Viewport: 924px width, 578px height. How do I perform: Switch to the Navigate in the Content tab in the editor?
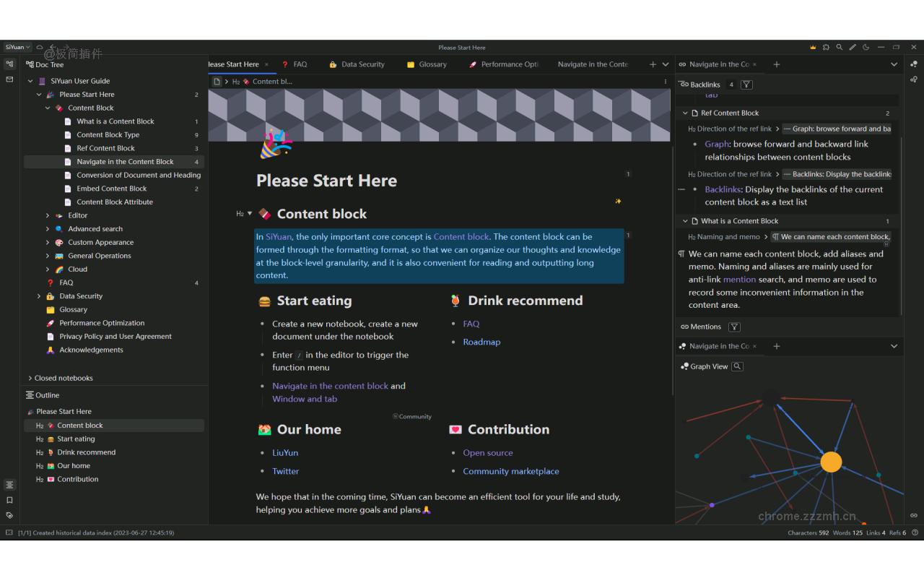(x=593, y=64)
